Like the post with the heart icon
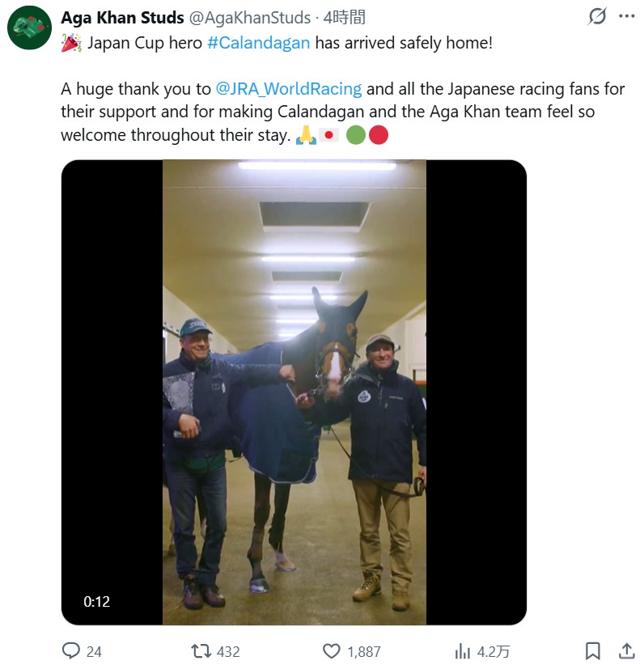The width and height of the screenshot is (644, 665). tap(332, 651)
